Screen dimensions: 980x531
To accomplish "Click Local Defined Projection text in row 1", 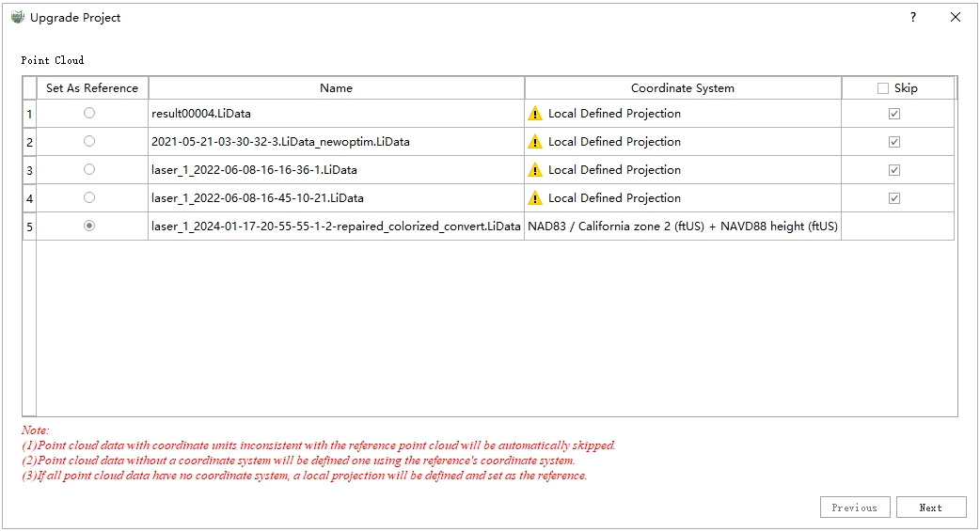I will 614,114.
